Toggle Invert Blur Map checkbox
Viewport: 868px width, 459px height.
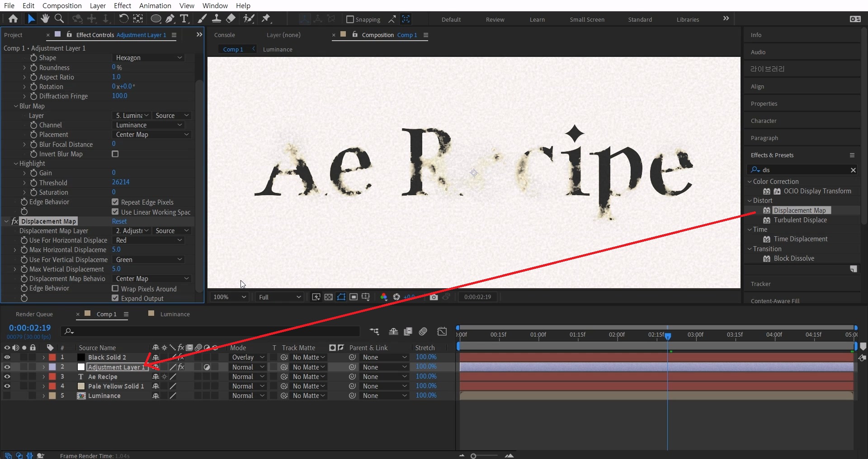click(115, 154)
